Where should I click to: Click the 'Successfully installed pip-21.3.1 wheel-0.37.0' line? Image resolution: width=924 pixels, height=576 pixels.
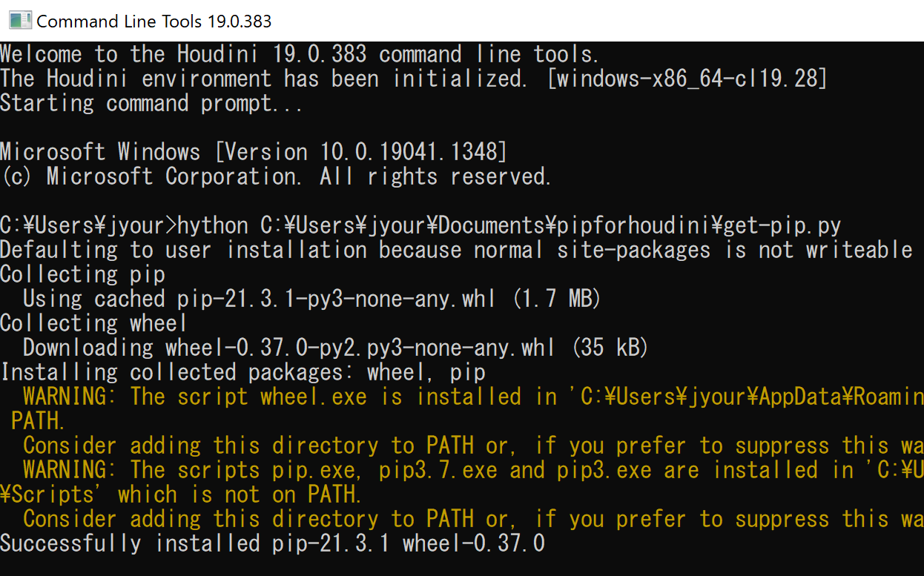(x=272, y=543)
